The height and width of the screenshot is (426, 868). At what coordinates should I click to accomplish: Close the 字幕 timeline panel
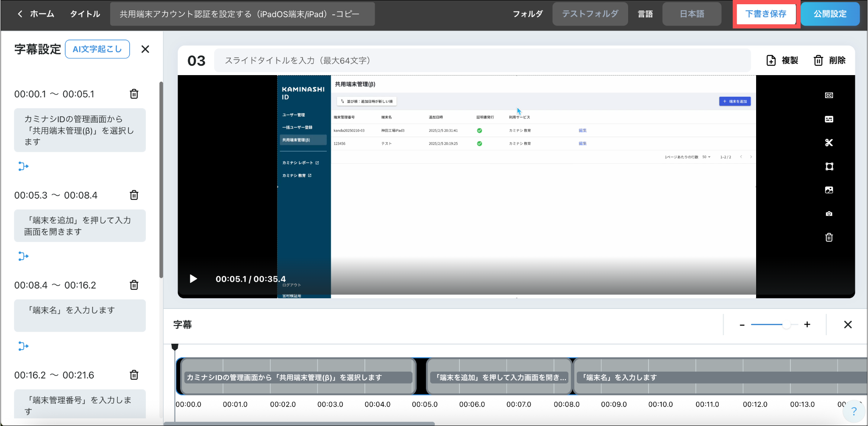point(848,325)
